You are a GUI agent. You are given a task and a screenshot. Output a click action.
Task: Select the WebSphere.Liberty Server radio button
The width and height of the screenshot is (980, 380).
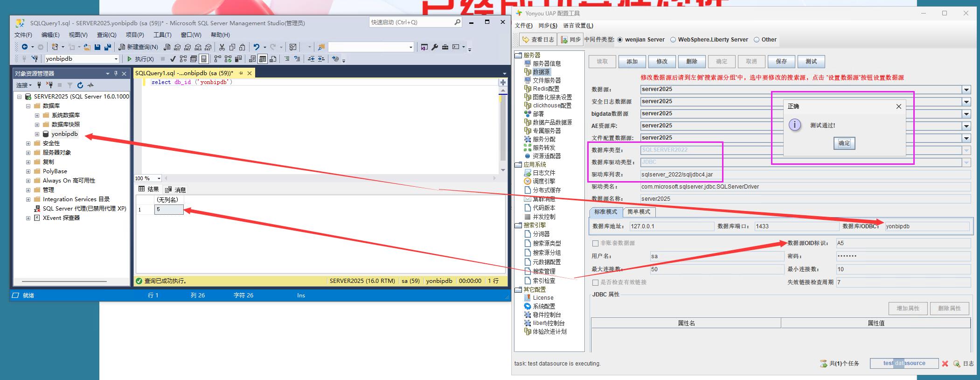coord(673,40)
